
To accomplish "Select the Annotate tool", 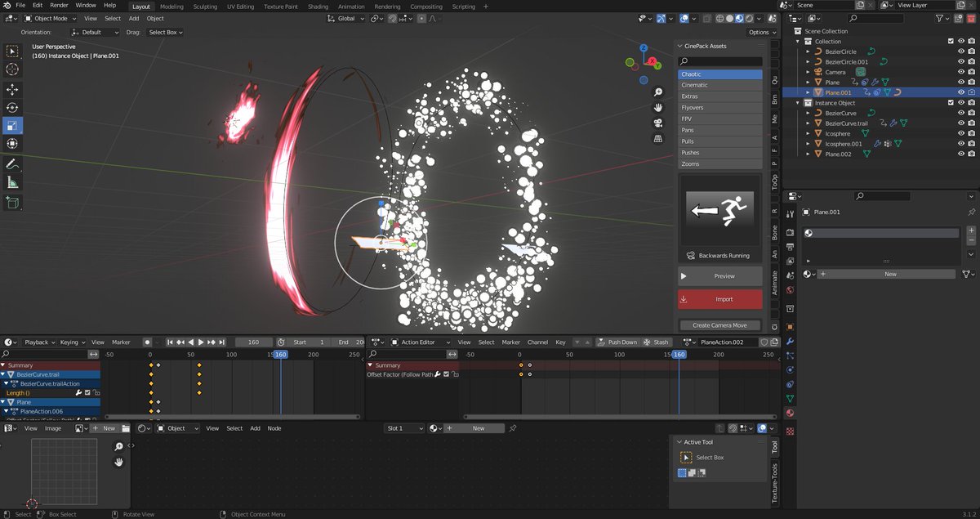I will (12, 164).
